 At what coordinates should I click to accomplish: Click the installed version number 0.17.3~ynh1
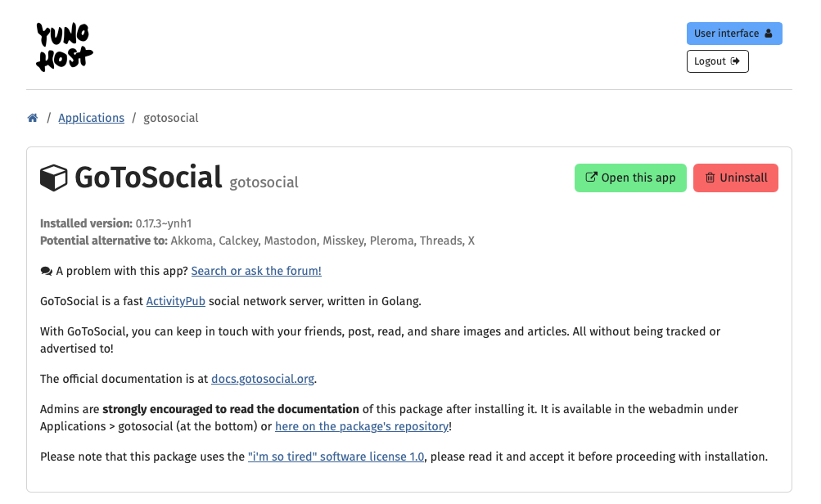coord(164,223)
